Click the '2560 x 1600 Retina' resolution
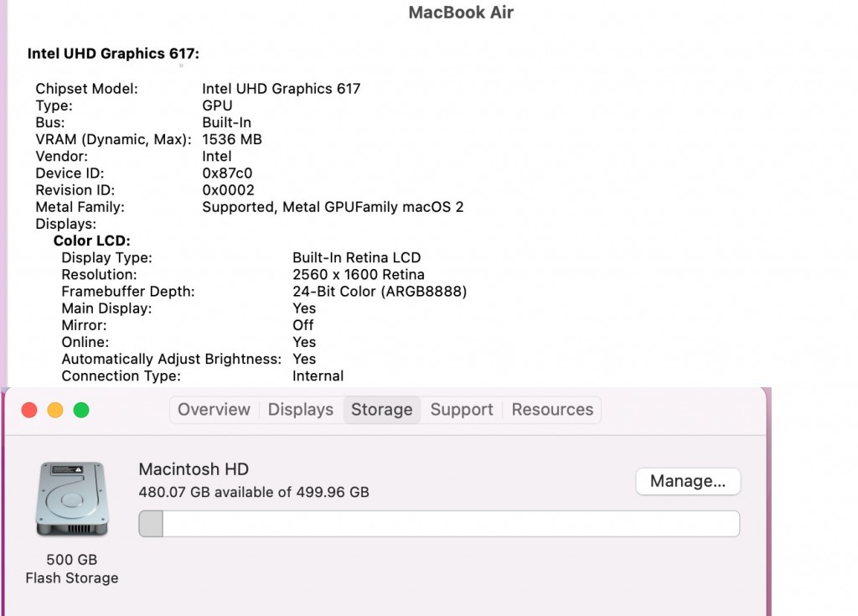The height and width of the screenshot is (616, 858). [x=359, y=275]
